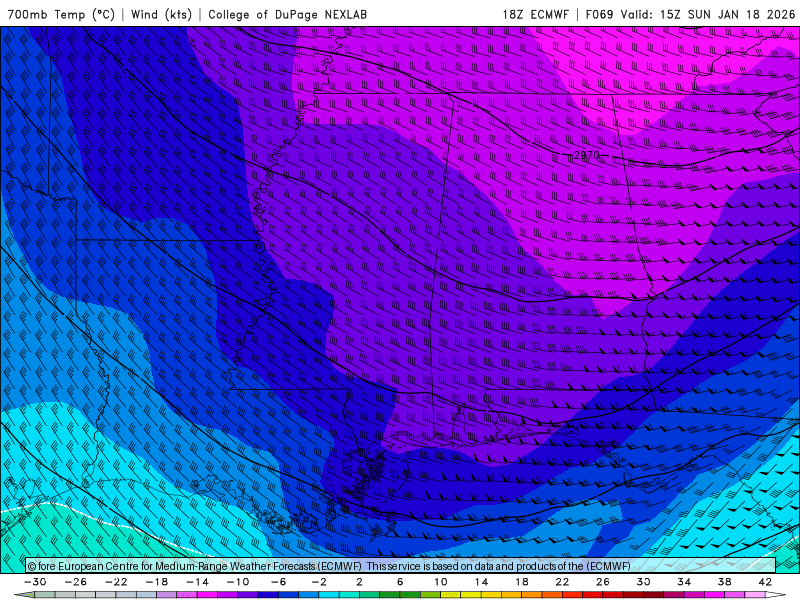Screen dimensions: 800x600
Task: Click the magenta segment of the color bar
Action: 208,595
